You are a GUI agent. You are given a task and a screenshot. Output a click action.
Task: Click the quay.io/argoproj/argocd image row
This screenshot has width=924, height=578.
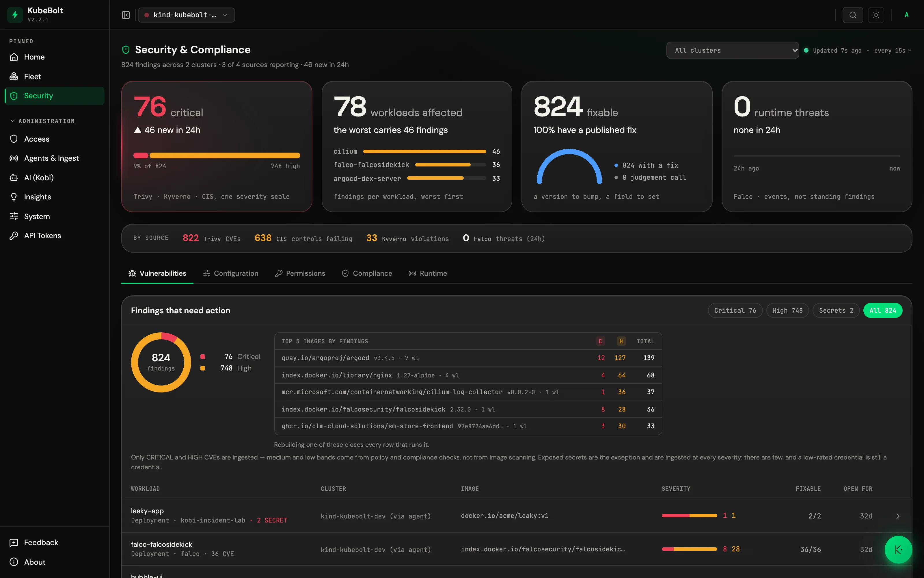468,358
